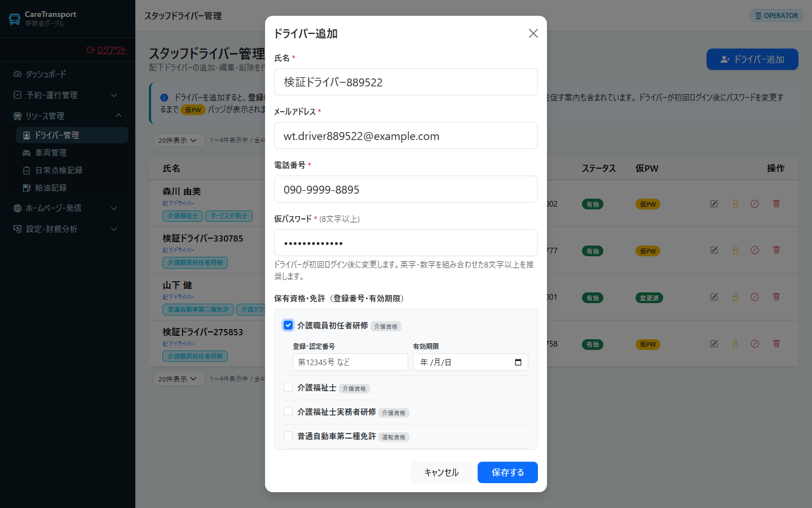812x508 pixels.
Task: Click the 変更済 badge in 山下 健 row
Action: click(649, 298)
